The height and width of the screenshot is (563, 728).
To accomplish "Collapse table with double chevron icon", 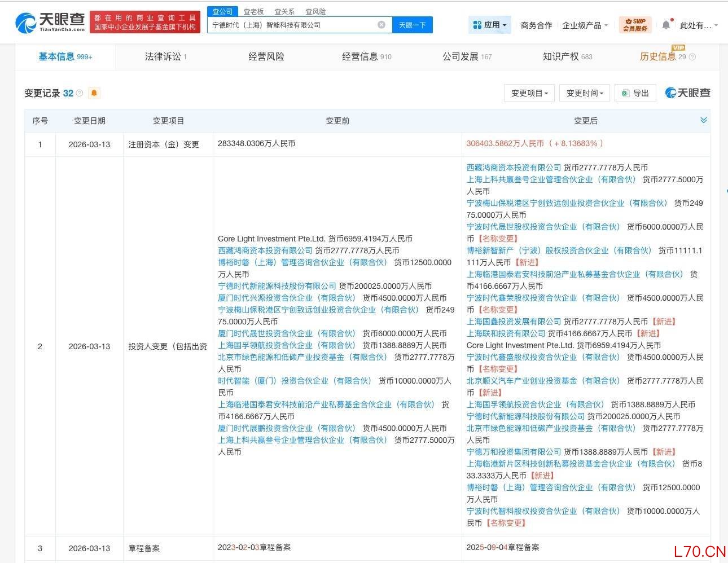I will (703, 120).
